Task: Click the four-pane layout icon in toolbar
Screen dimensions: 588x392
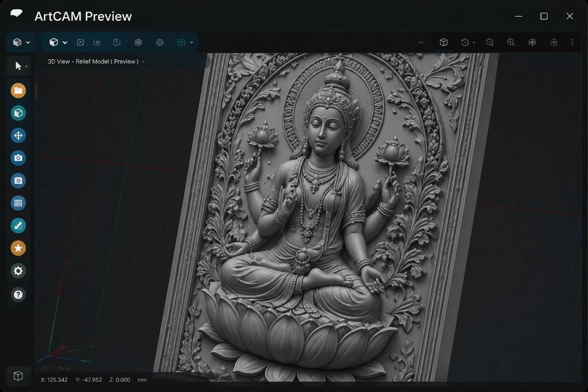Action: (181, 43)
